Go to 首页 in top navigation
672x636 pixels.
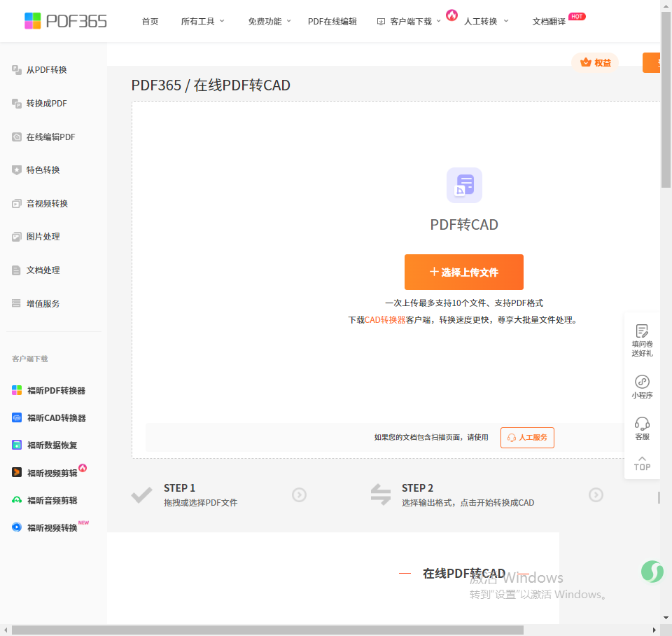tap(150, 22)
